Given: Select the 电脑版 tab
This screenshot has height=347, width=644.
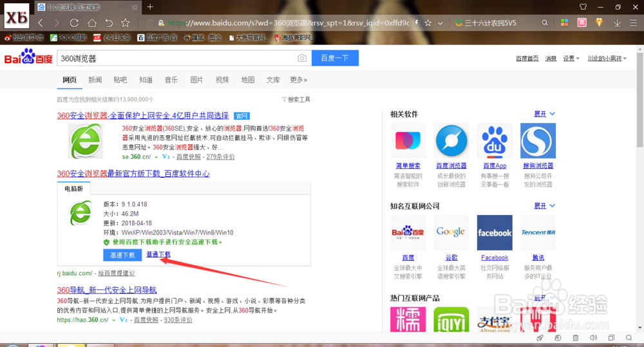Looking at the screenshot, I should (74, 189).
